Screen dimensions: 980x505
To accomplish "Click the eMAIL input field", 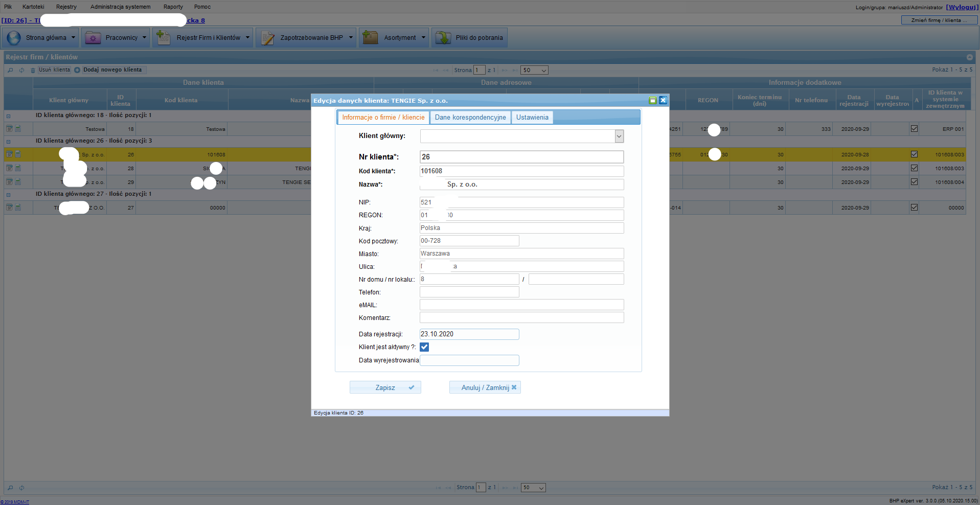I will click(522, 305).
